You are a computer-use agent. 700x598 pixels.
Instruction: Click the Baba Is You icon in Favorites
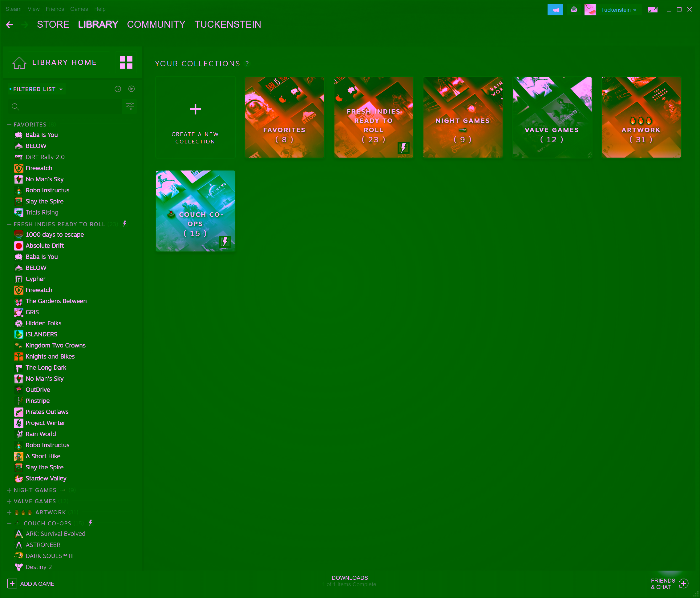[x=19, y=135]
